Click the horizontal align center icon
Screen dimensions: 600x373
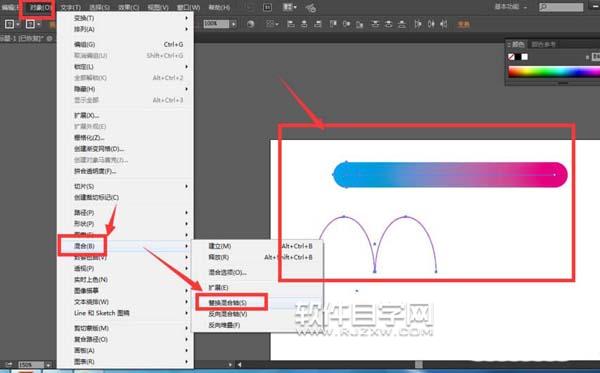(x=304, y=24)
